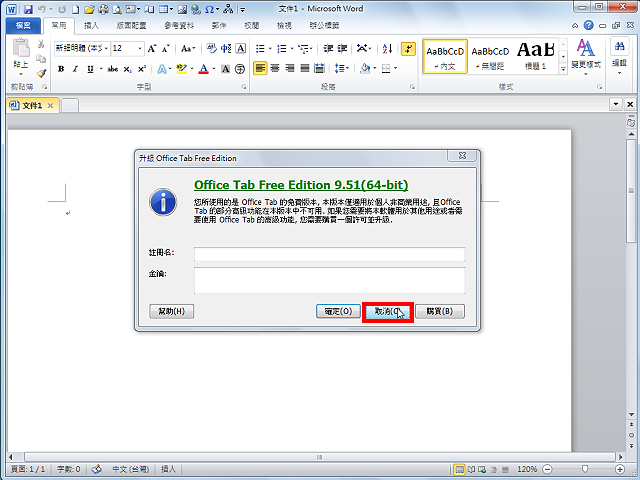Expand the Change Case Aa dropdown
Screen dimensions: 640x480
[188, 49]
